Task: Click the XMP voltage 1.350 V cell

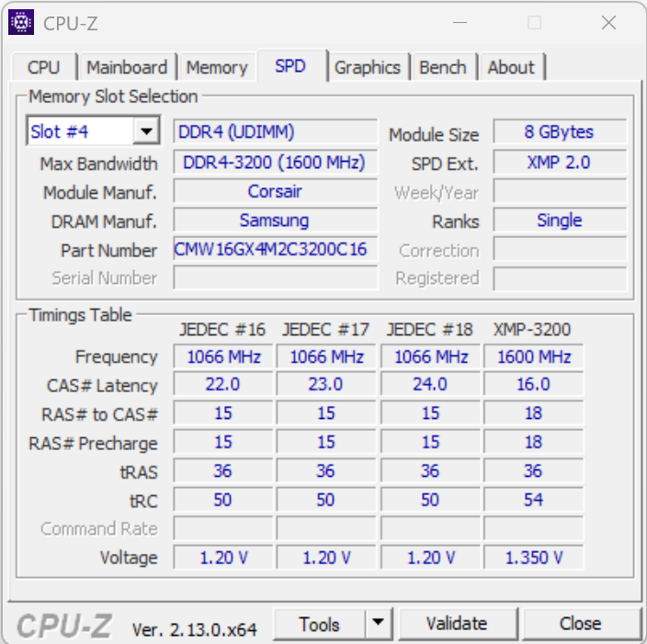Action: 534,558
